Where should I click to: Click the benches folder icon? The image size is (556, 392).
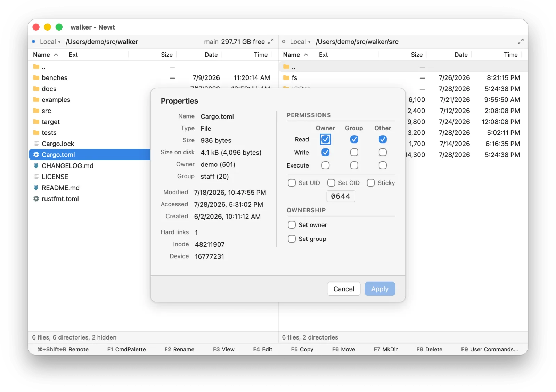point(36,77)
